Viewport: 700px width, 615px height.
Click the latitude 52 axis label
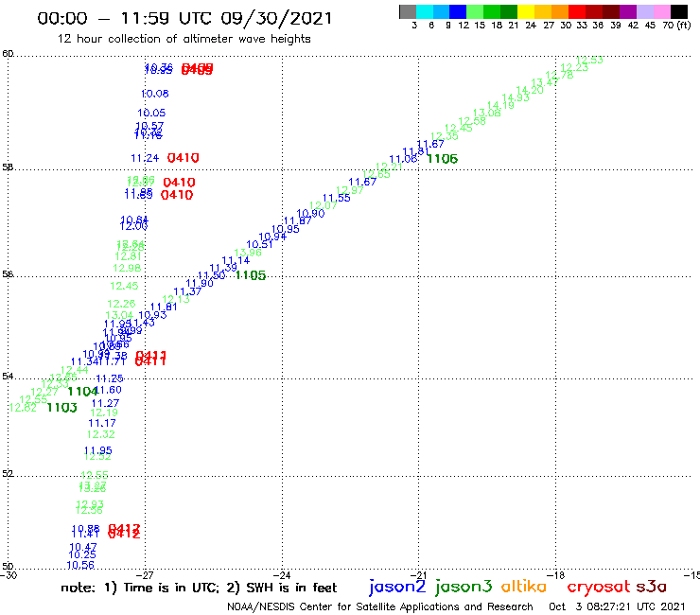pyautogui.click(x=8, y=473)
